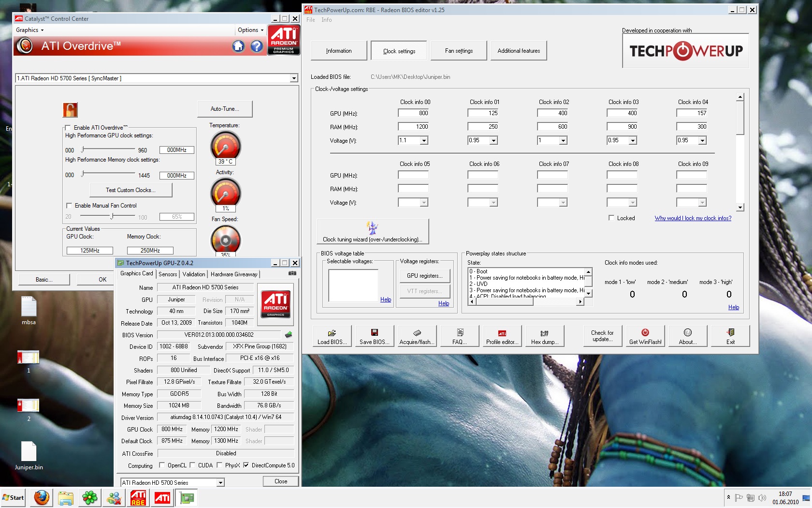This screenshot has width=812, height=508.
Task: Open Hex dump view
Action: coord(544,336)
